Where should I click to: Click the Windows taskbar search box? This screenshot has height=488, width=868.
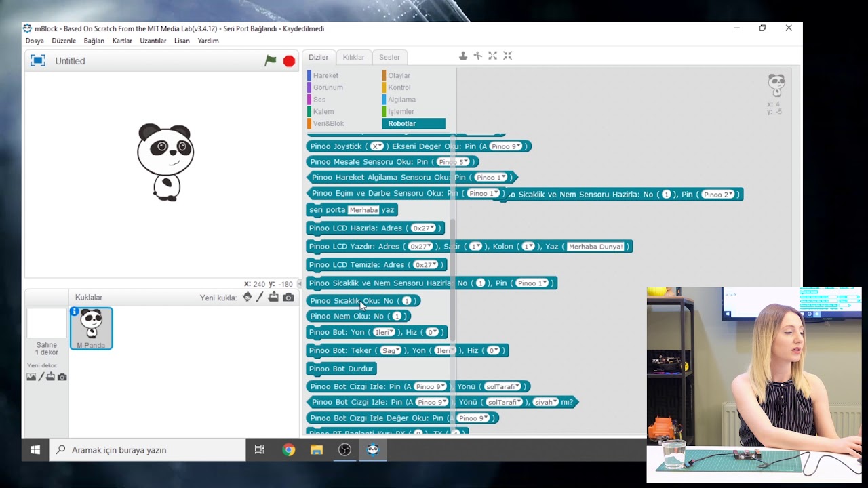pos(147,449)
